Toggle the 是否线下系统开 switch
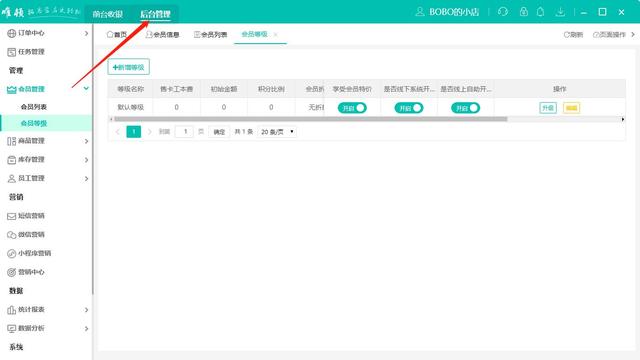The width and height of the screenshot is (640, 360). pyautogui.click(x=409, y=108)
